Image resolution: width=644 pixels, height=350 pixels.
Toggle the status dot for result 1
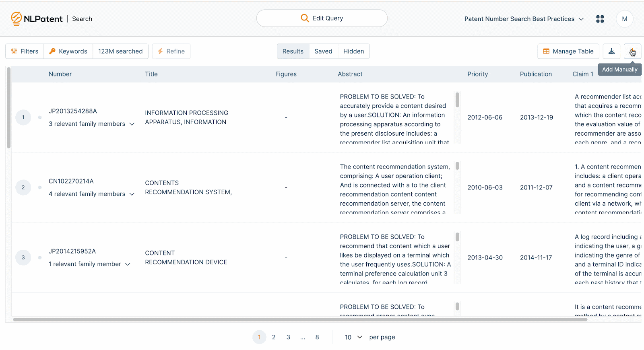point(40,117)
